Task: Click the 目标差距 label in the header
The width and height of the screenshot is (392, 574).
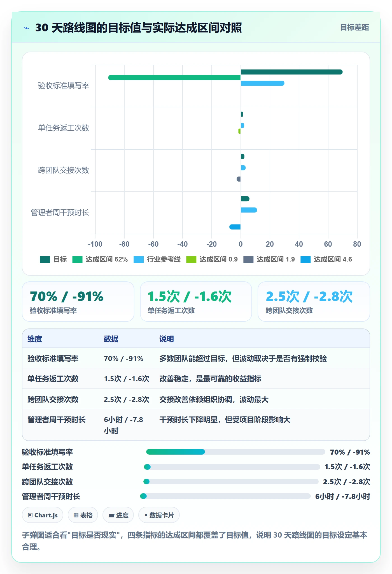Action: (354, 27)
